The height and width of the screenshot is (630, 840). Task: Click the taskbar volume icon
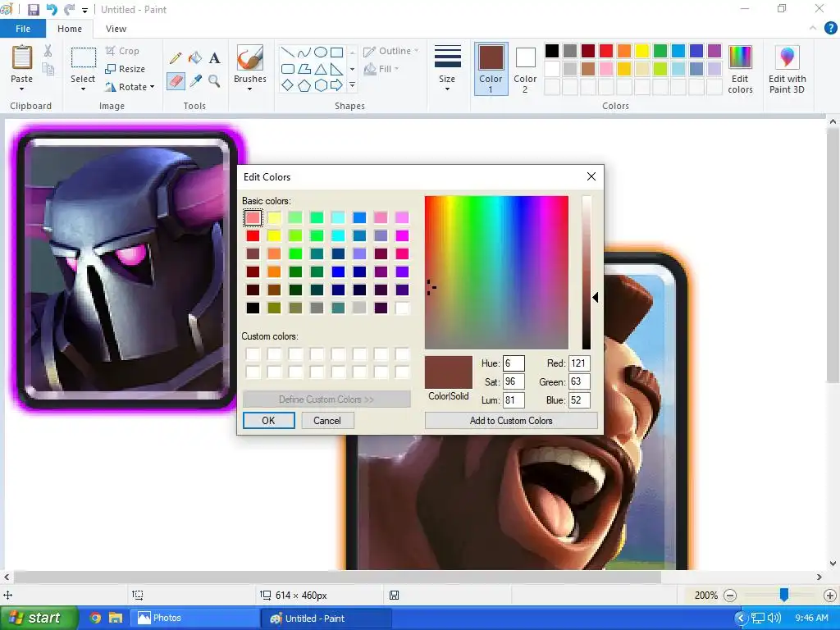774,619
